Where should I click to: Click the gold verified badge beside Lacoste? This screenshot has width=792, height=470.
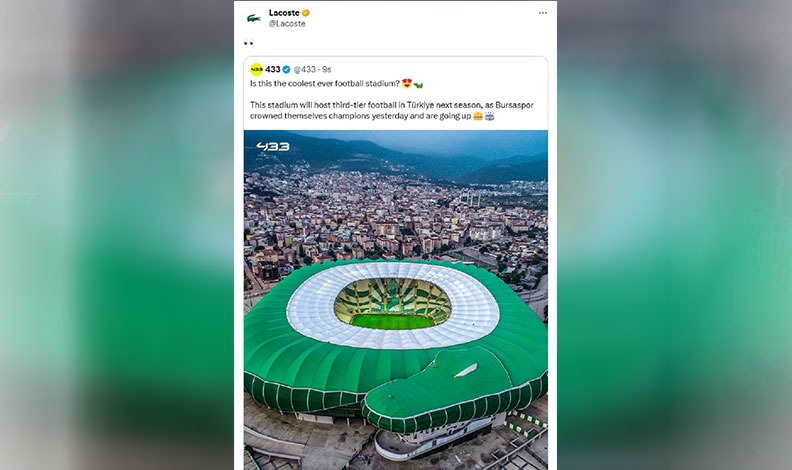306,13
